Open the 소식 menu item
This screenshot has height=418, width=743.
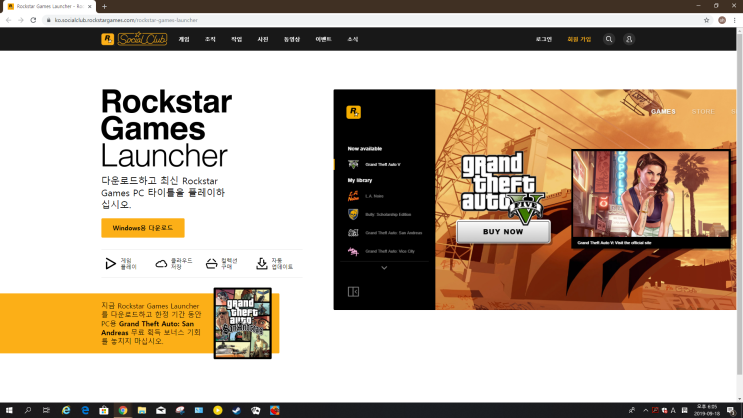click(x=353, y=39)
